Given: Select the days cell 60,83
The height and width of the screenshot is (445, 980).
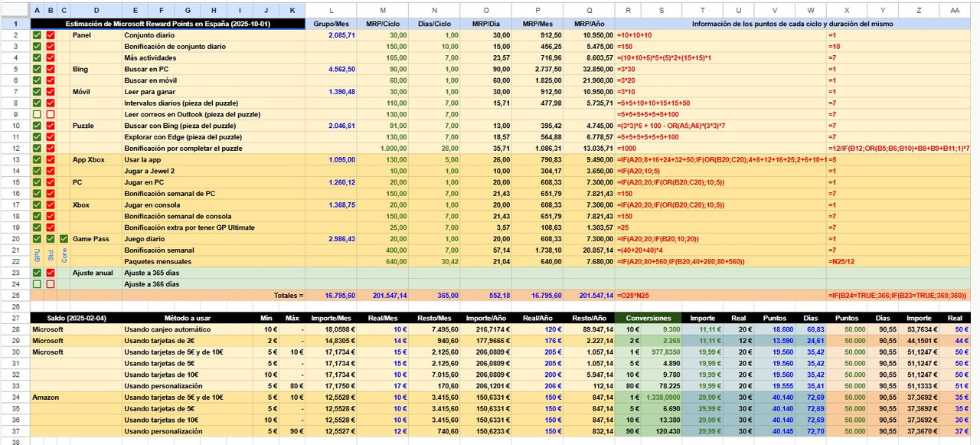Looking at the screenshot, I should coord(811,329).
